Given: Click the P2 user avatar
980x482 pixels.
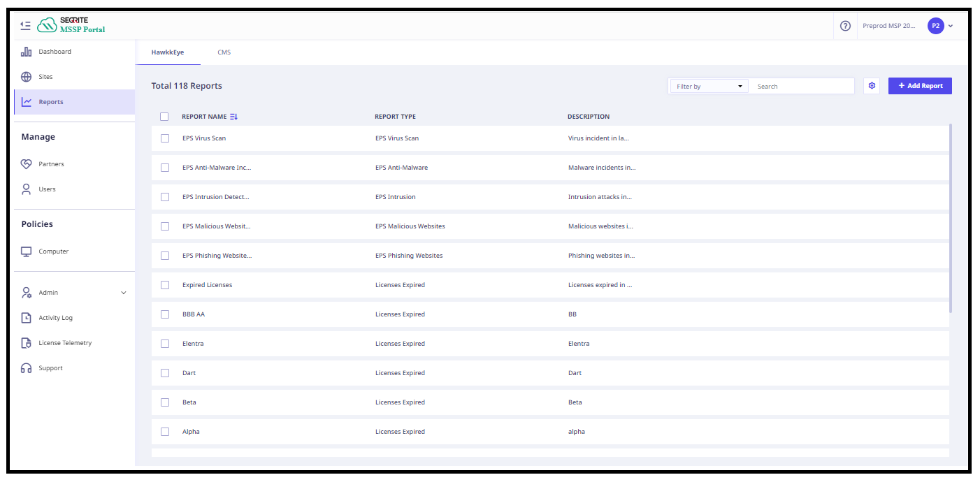Looking at the screenshot, I should coord(935,26).
